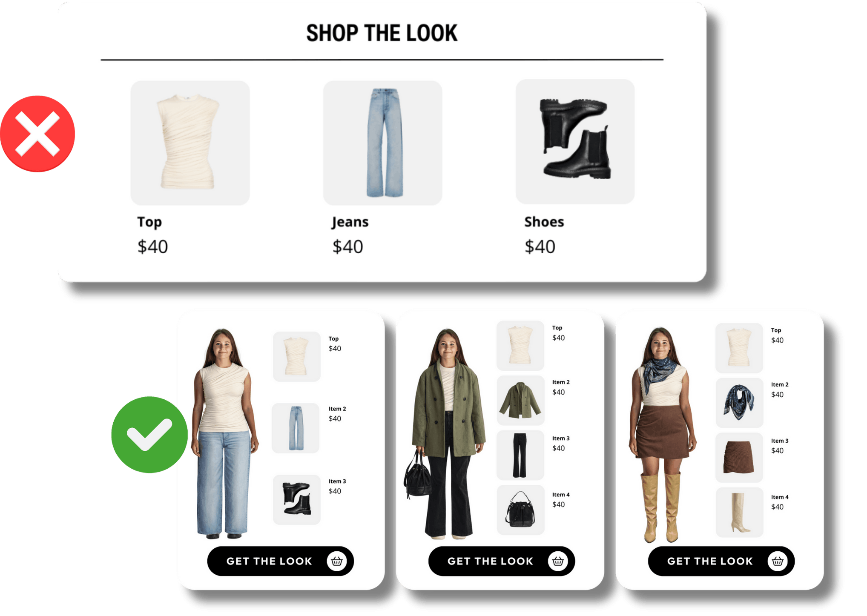
Task: Open the beige knee boot thumbnail
Action: (739, 513)
